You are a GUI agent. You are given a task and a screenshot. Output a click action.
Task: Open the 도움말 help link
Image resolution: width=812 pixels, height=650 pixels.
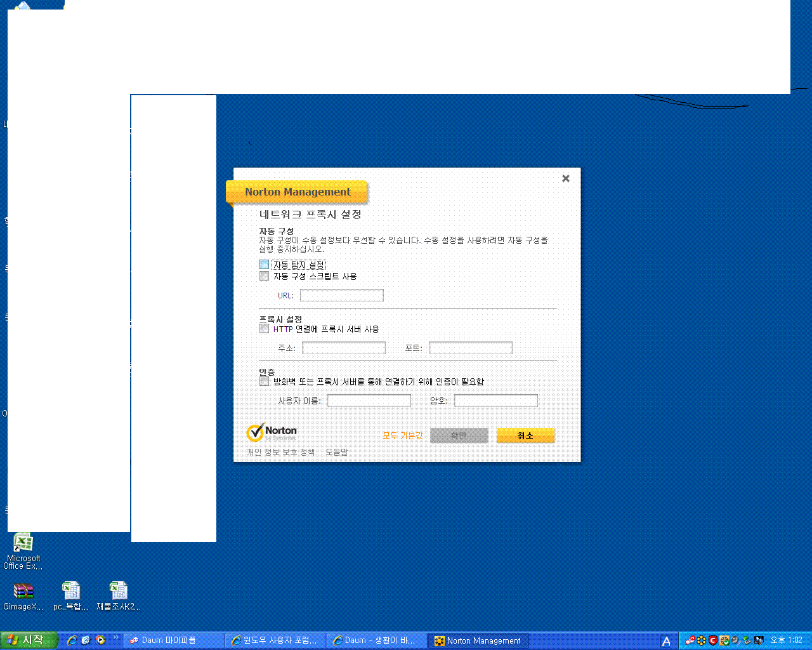click(337, 452)
